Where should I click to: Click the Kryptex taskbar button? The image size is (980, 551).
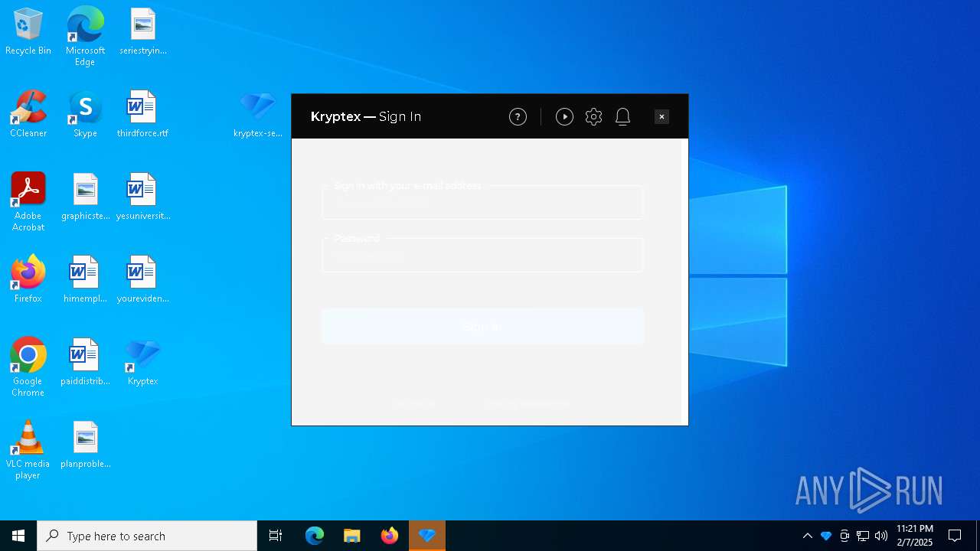point(427,536)
